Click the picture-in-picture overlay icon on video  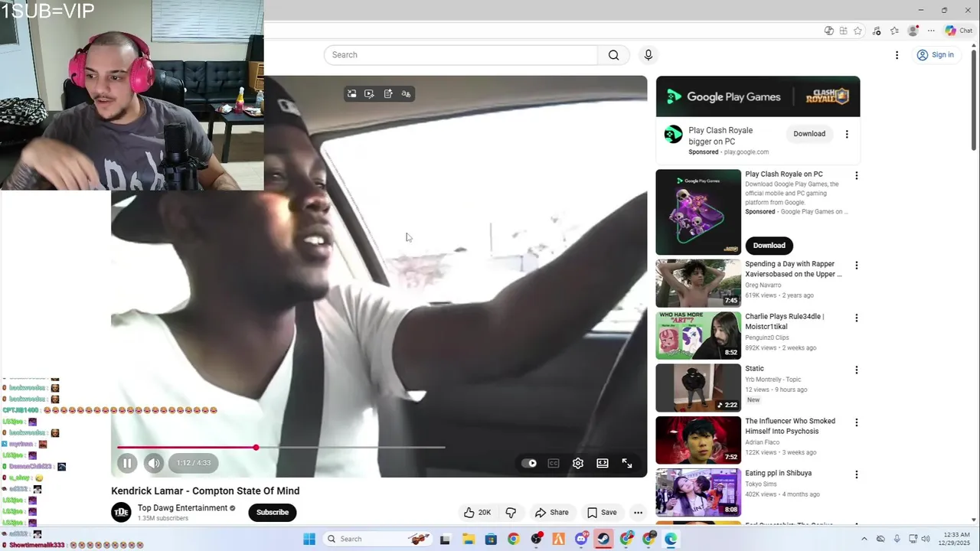(351, 93)
